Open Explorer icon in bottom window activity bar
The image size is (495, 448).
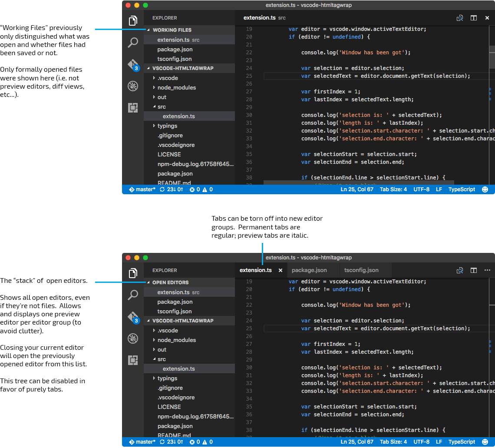click(133, 273)
